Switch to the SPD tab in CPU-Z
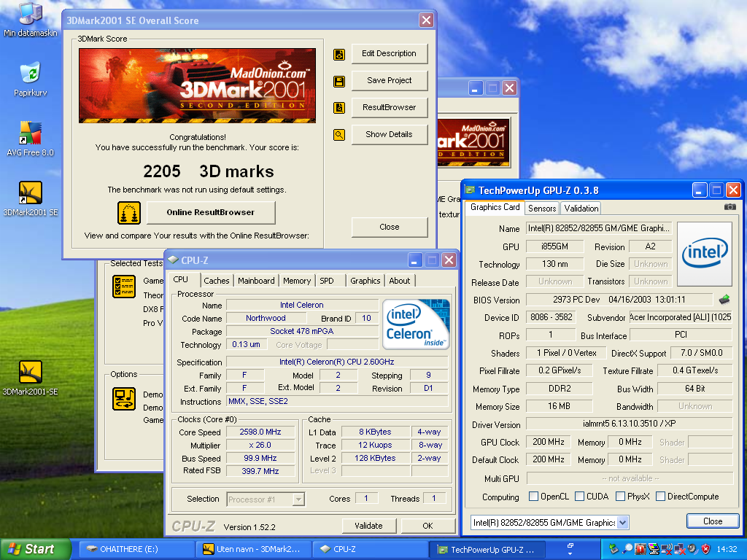This screenshot has width=747, height=560. tap(328, 281)
